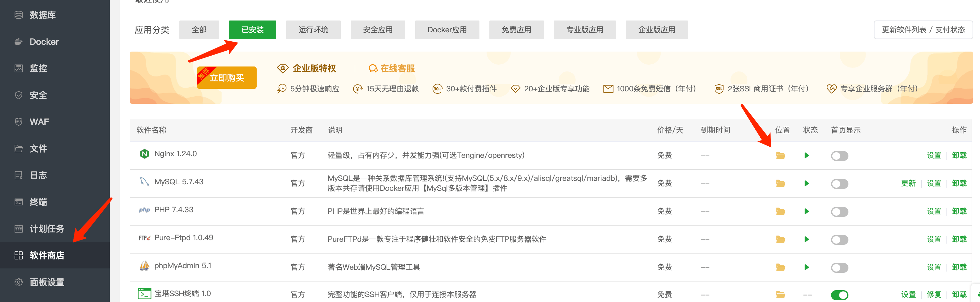980x302 pixels.
Task: Click 卸载 for Pure-Ftpd
Action: (959, 239)
